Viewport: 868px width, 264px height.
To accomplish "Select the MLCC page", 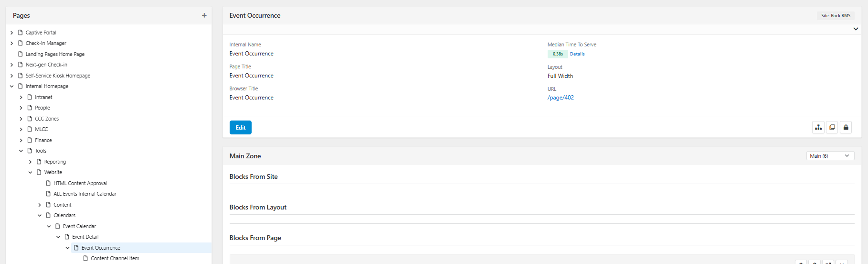I will click(42, 129).
